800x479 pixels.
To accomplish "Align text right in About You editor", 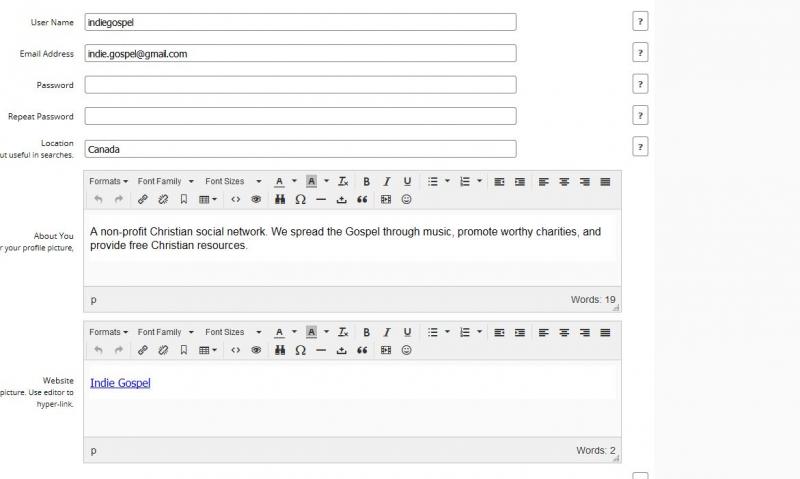I will click(585, 182).
